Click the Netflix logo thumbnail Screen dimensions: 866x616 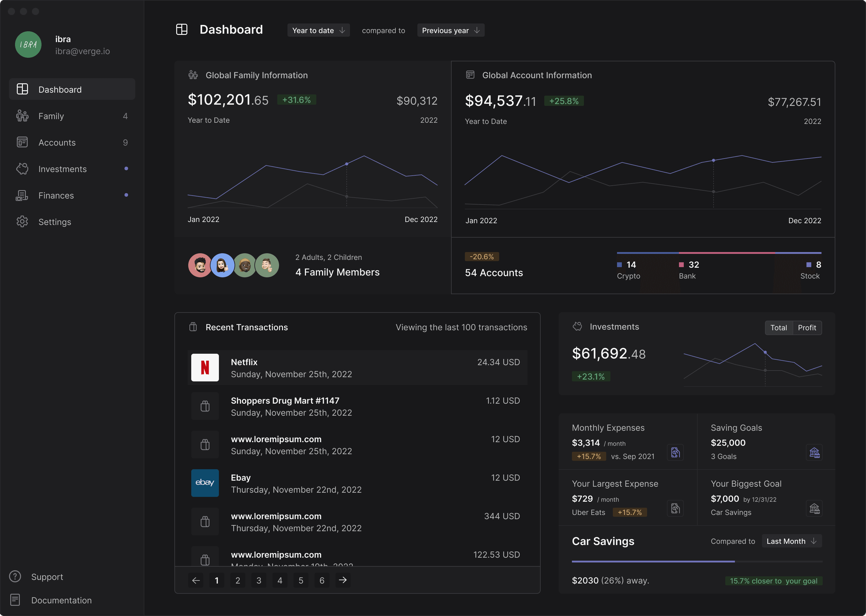click(x=205, y=367)
